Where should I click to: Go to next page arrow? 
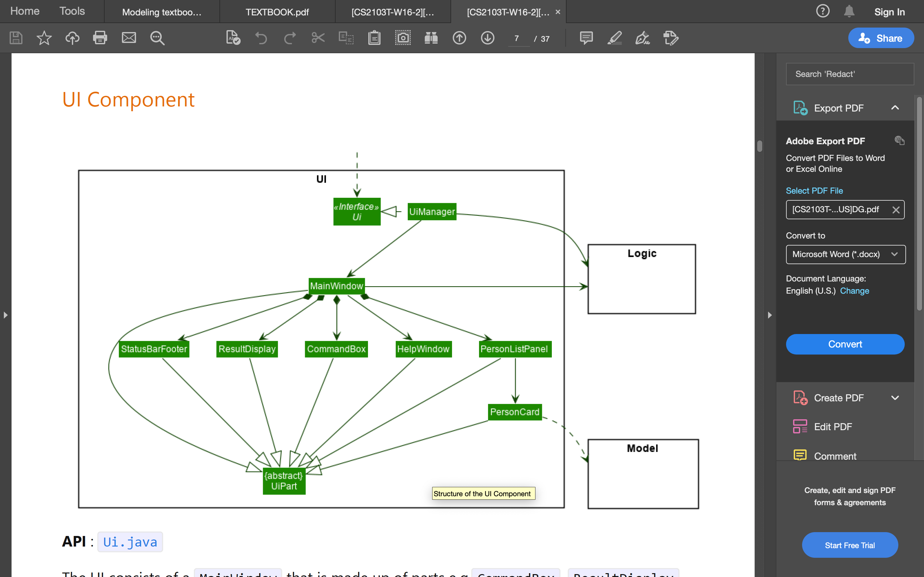(x=488, y=38)
